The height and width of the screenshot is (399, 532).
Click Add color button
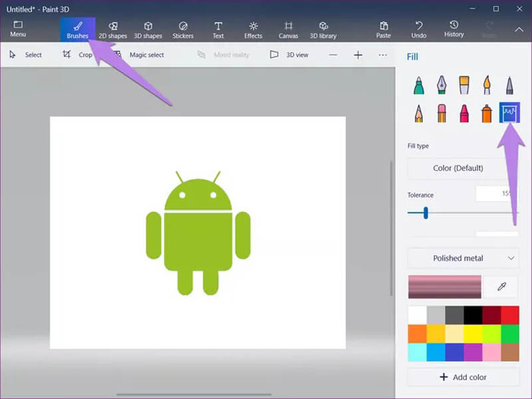(x=463, y=377)
